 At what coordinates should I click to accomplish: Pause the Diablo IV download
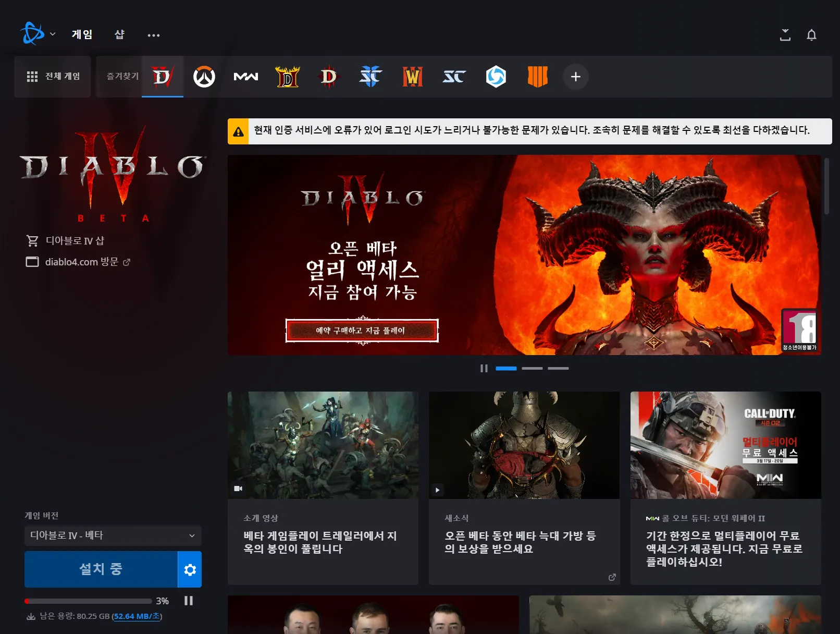(189, 601)
